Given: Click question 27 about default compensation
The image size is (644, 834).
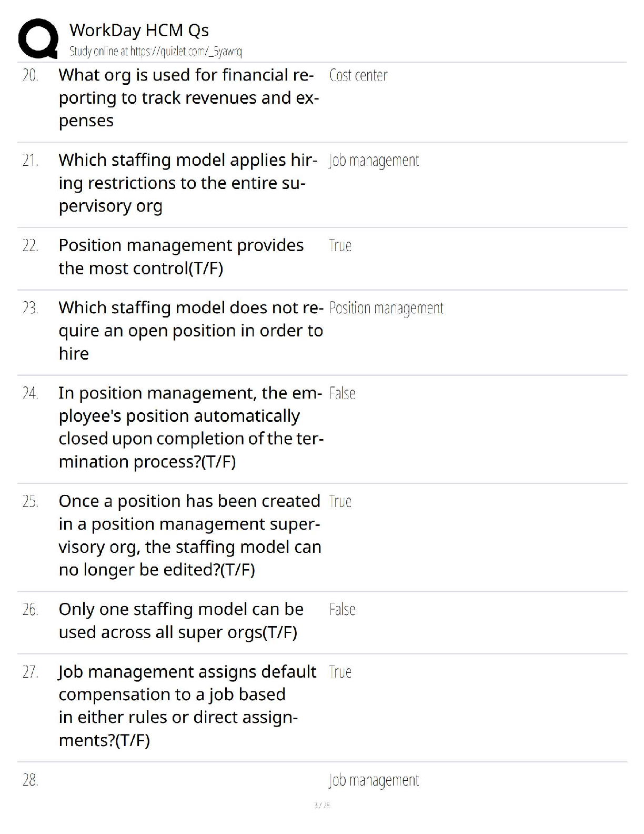Looking at the screenshot, I should (x=187, y=706).
